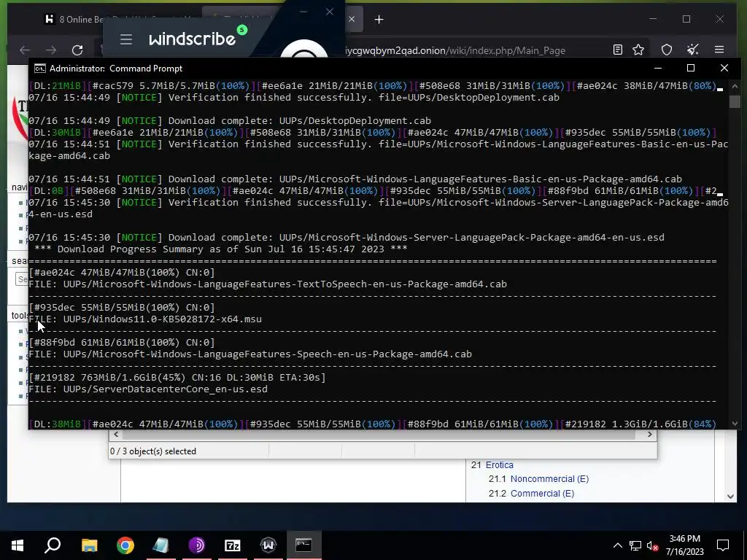The height and width of the screenshot is (560, 747).
Task: Click the '0 / 3 object(s) selected' status text
Action: pos(153,451)
